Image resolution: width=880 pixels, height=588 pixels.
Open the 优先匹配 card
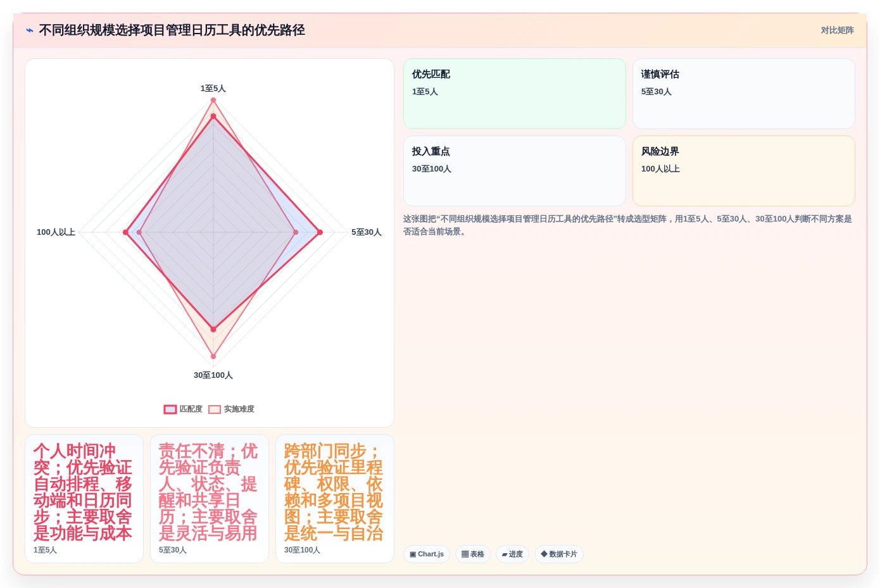click(515, 94)
